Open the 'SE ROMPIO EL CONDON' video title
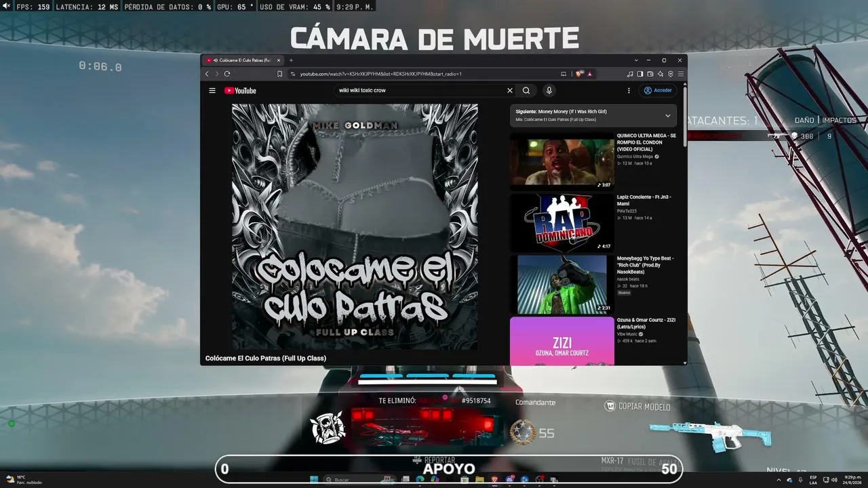This screenshot has width=868, height=488. pyautogui.click(x=646, y=142)
